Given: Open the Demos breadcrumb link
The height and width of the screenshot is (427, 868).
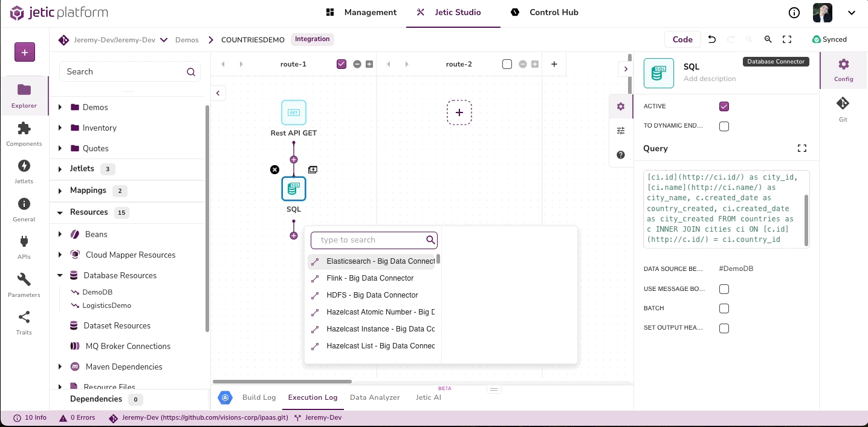Looking at the screenshot, I should (187, 40).
